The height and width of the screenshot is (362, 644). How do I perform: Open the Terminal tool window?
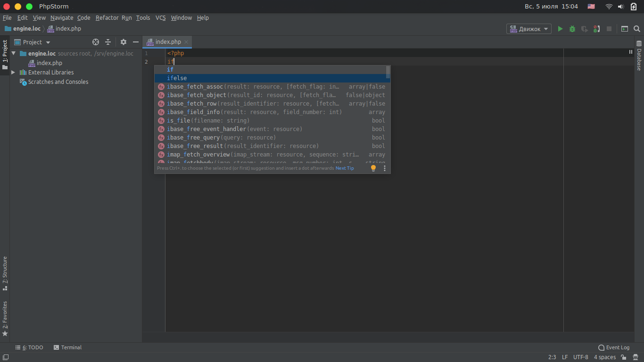(x=68, y=347)
